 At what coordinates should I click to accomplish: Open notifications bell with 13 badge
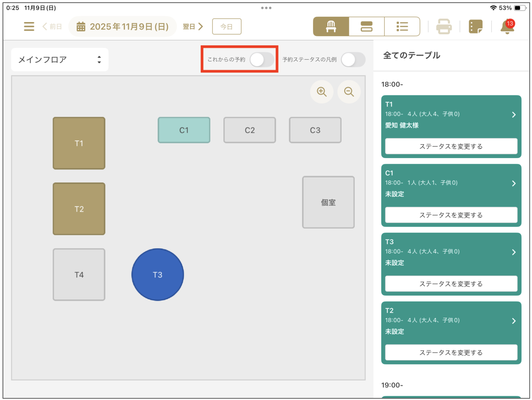coord(507,26)
